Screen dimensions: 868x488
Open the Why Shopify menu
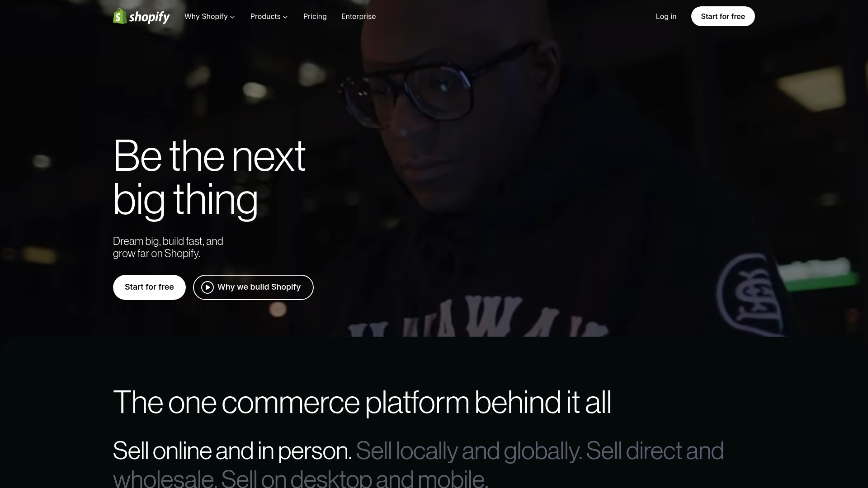pyautogui.click(x=210, y=16)
